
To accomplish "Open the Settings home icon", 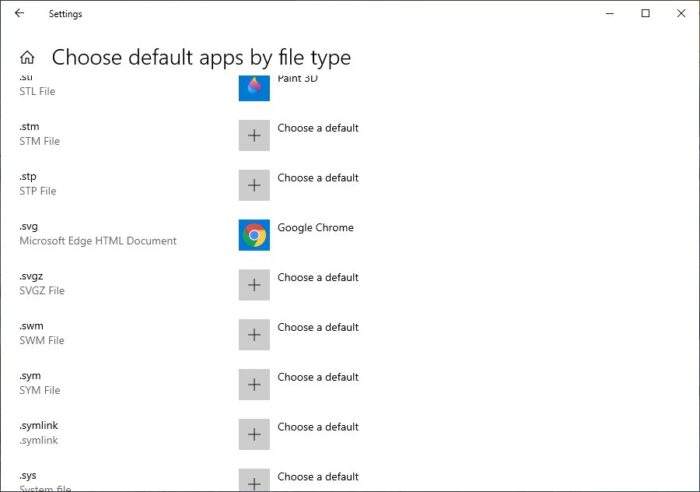I will click(27, 57).
